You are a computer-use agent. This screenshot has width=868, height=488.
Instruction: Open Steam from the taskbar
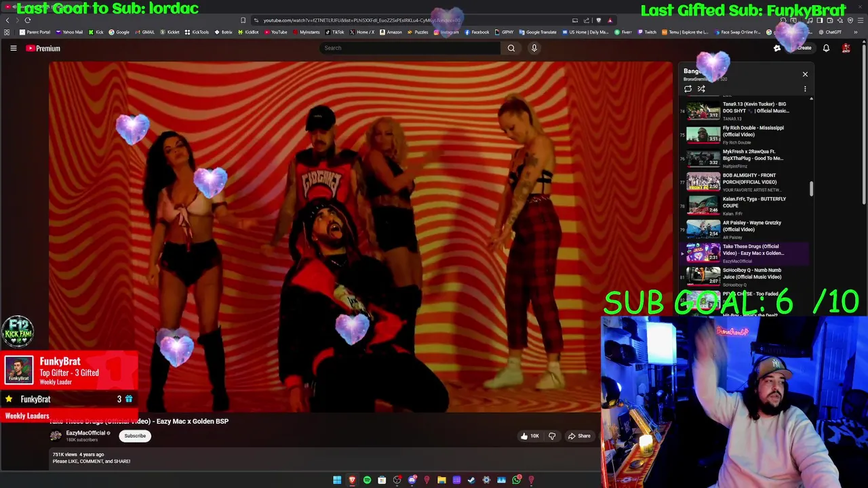tap(471, 480)
